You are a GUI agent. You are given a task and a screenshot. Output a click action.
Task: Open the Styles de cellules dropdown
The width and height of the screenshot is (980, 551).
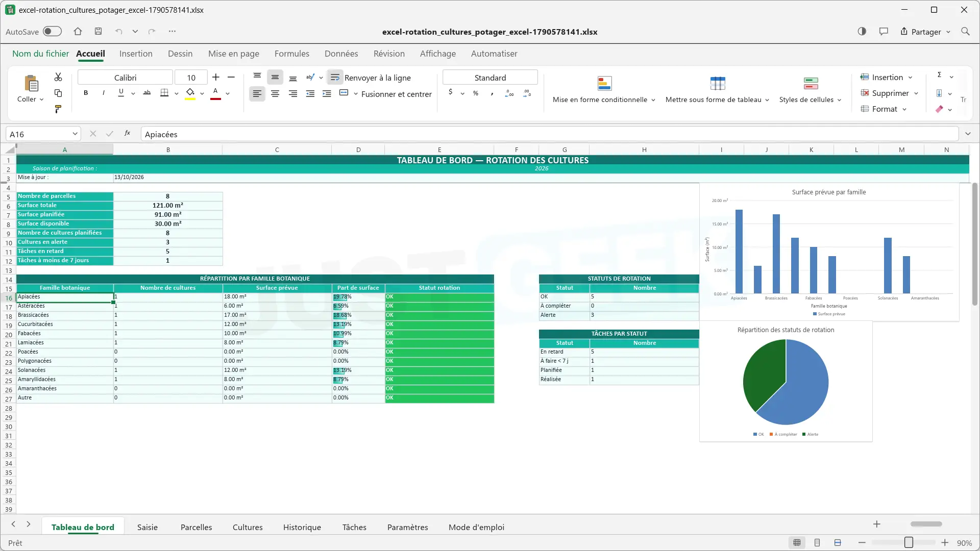pyautogui.click(x=810, y=89)
